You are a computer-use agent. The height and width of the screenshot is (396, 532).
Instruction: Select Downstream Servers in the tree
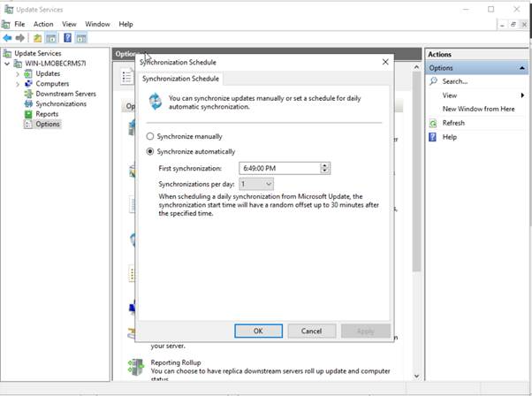click(65, 94)
